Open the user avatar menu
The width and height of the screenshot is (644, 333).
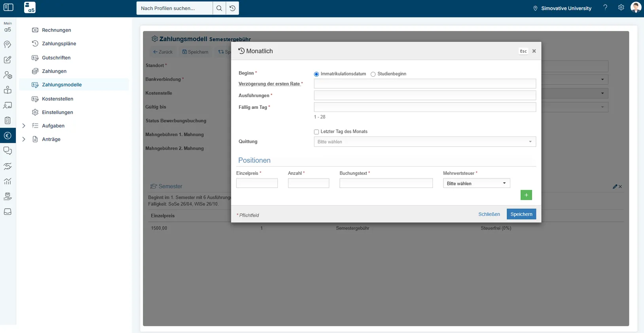point(636,8)
